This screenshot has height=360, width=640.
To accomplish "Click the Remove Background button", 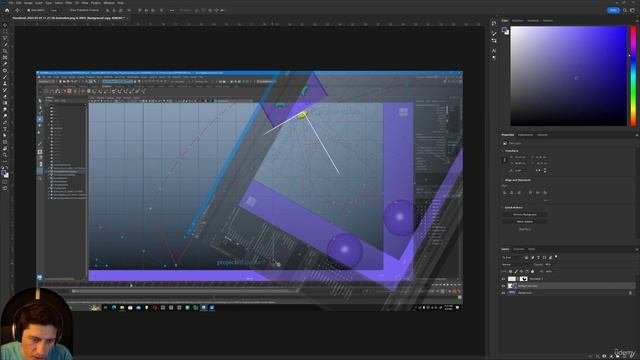I will pos(524,214).
